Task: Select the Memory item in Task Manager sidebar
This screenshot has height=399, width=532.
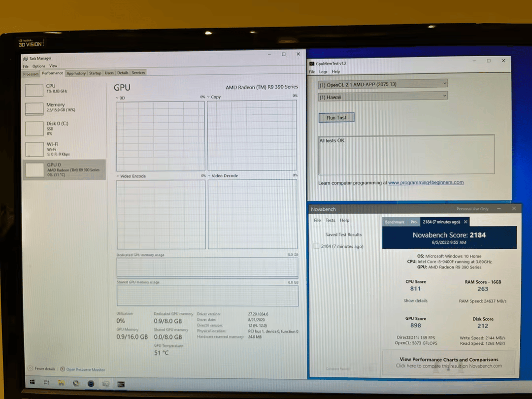Action: pyautogui.click(x=64, y=108)
